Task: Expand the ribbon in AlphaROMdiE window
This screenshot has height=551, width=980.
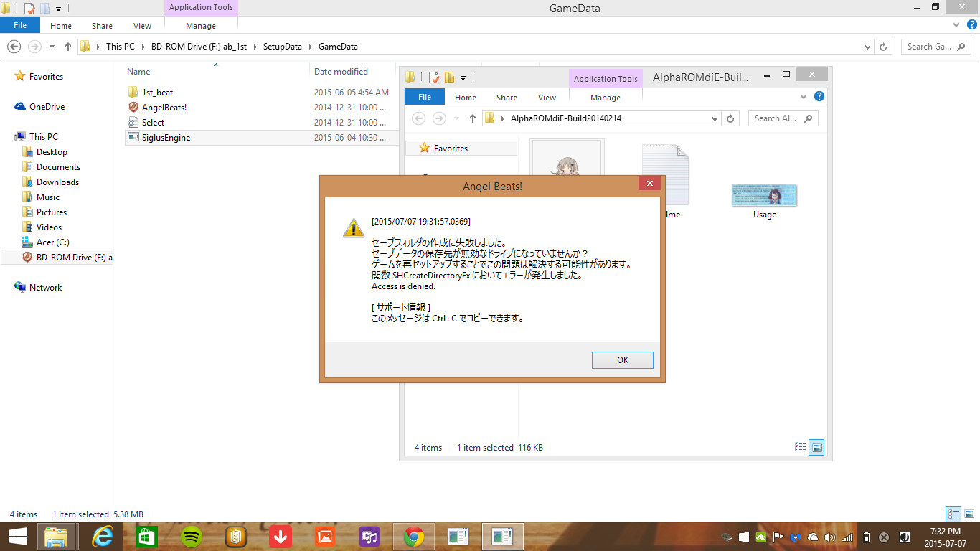Action: click(x=804, y=96)
